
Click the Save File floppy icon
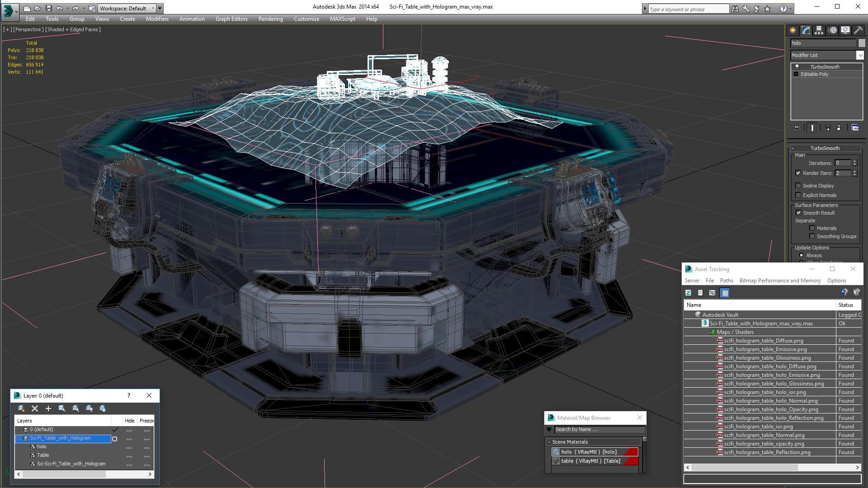(49, 8)
